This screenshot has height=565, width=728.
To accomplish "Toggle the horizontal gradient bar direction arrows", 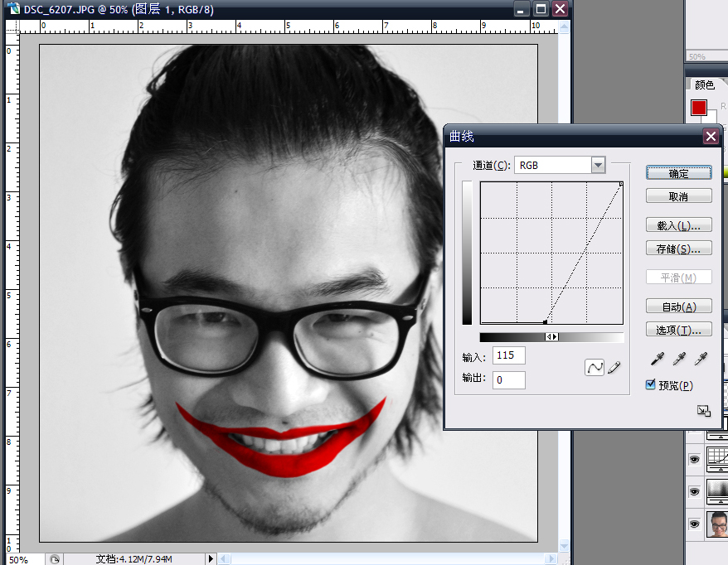I will [551, 337].
